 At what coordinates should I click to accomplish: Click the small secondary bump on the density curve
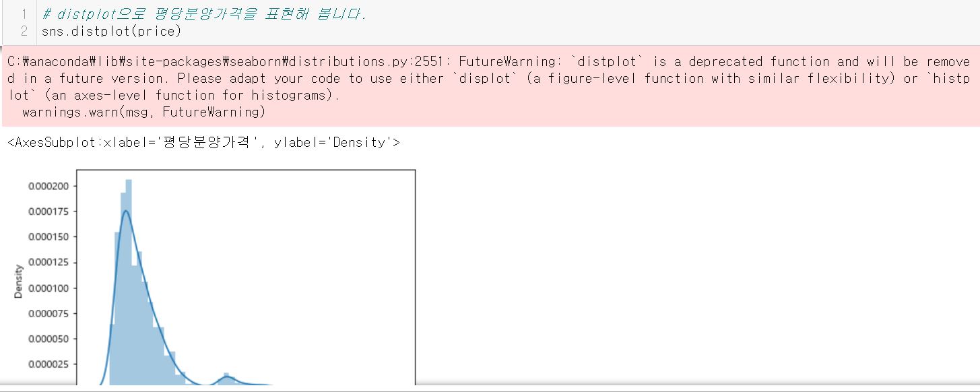point(227,379)
